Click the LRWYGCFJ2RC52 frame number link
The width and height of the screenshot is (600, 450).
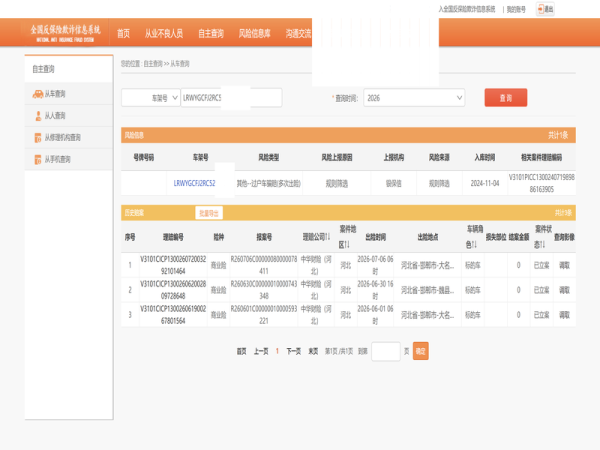[194, 183]
